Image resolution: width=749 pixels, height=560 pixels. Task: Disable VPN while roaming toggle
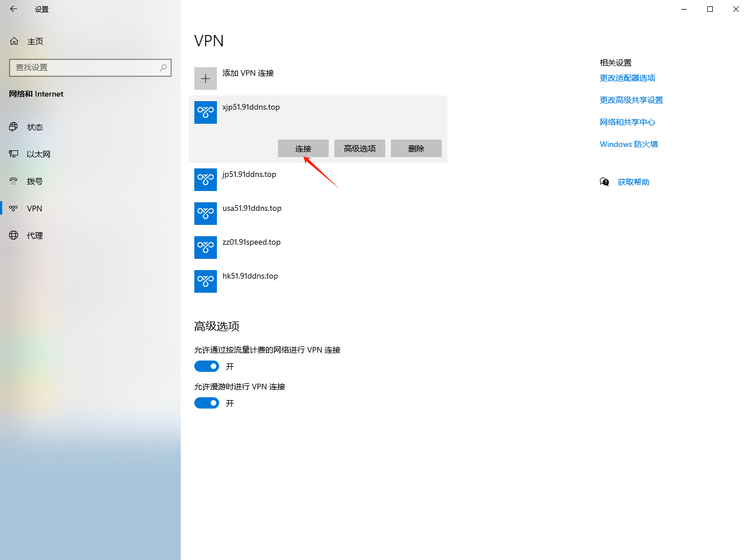(207, 403)
